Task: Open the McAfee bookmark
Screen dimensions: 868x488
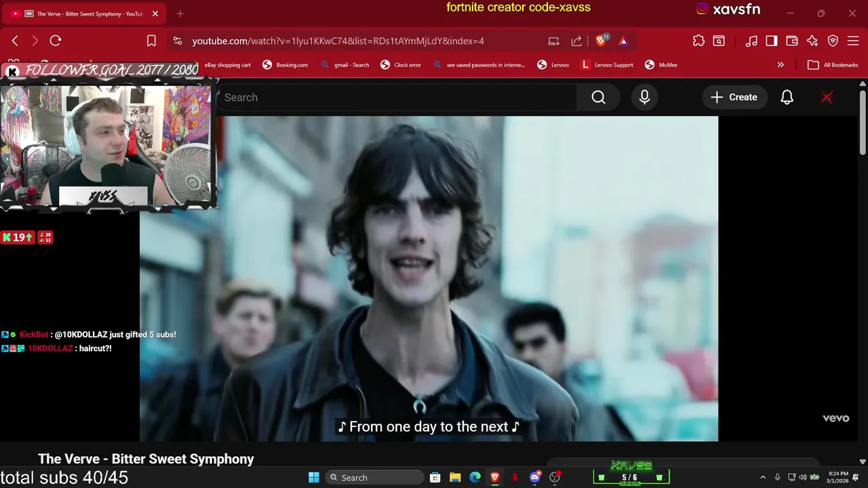Action: coord(660,65)
